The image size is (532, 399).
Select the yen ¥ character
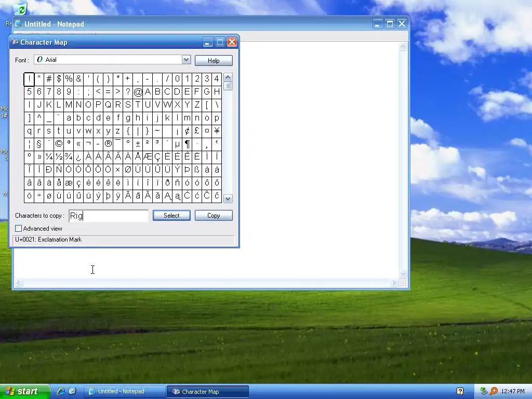coord(217,131)
